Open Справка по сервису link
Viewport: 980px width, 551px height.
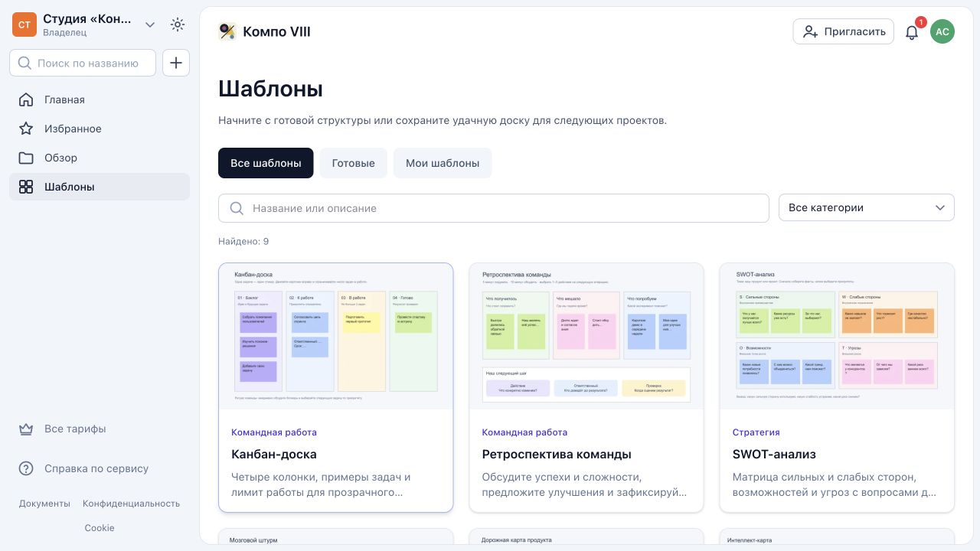96,468
